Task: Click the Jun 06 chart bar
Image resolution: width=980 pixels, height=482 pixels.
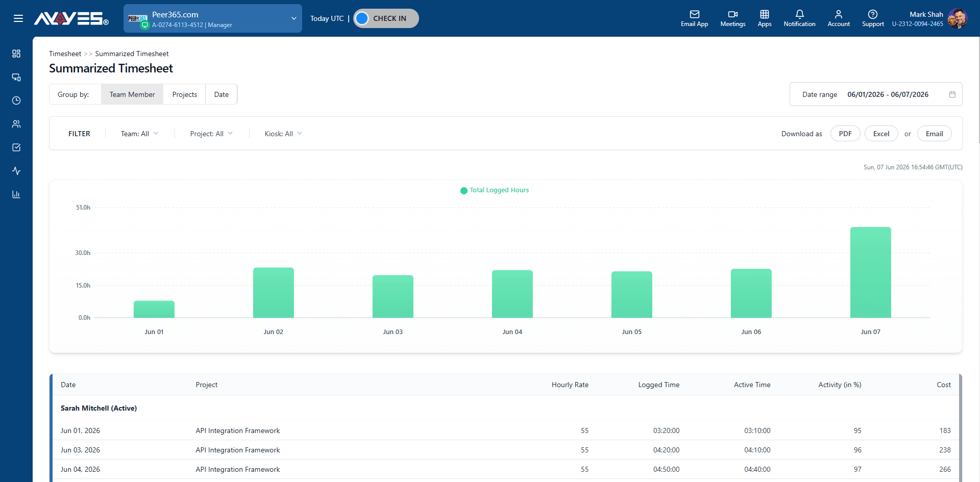Action: [751, 293]
